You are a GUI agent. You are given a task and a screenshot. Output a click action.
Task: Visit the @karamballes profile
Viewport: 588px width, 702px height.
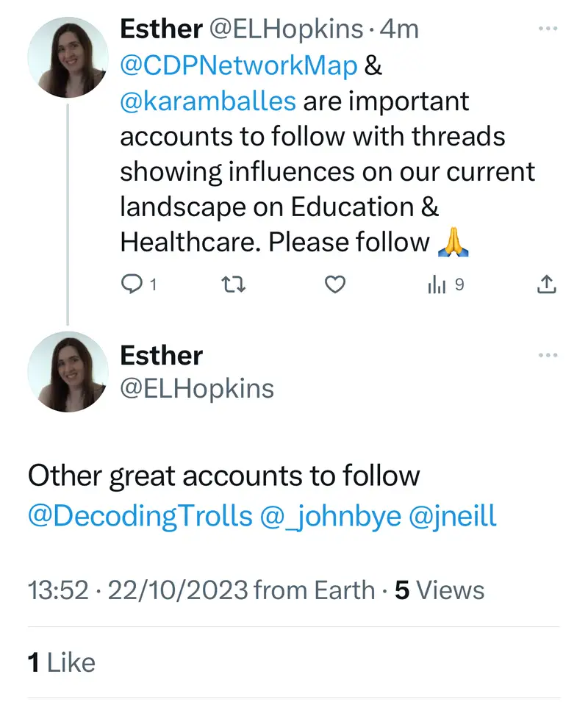point(208,100)
